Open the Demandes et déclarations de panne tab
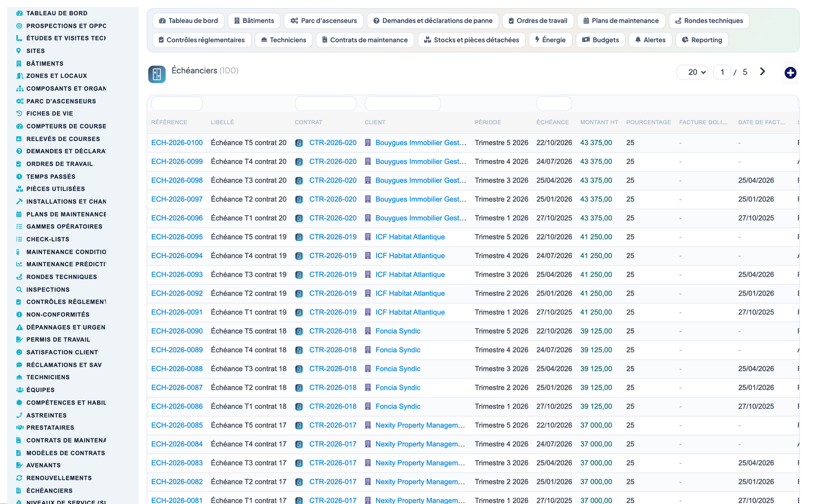 tap(433, 21)
